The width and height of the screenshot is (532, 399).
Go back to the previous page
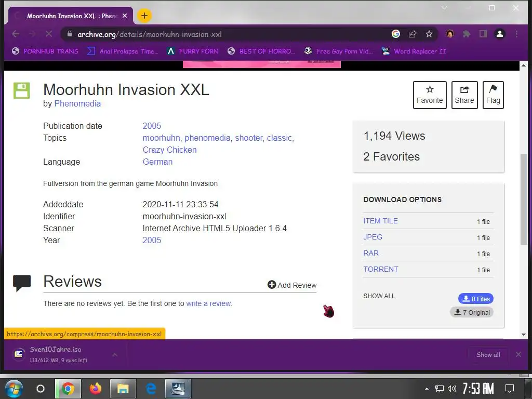point(16,34)
